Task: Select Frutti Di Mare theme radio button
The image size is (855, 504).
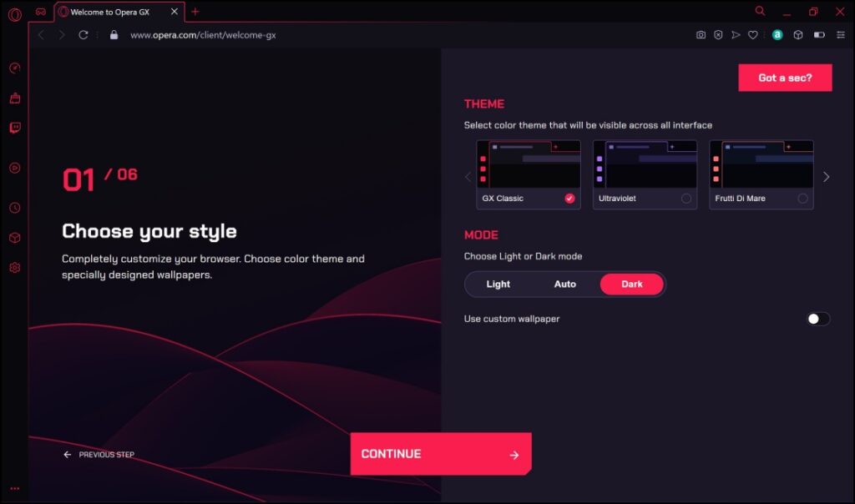Action: [802, 199]
